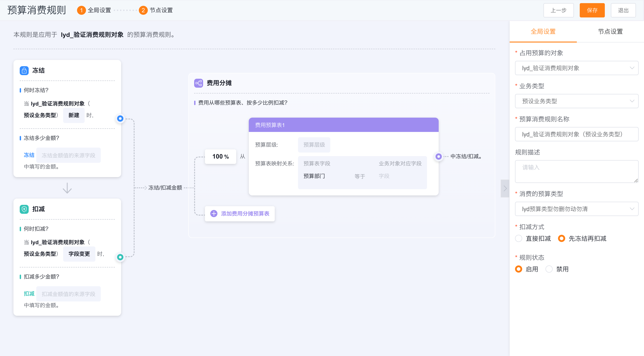Select 直接扣减 radio option
The height and width of the screenshot is (356, 644).
tap(519, 238)
